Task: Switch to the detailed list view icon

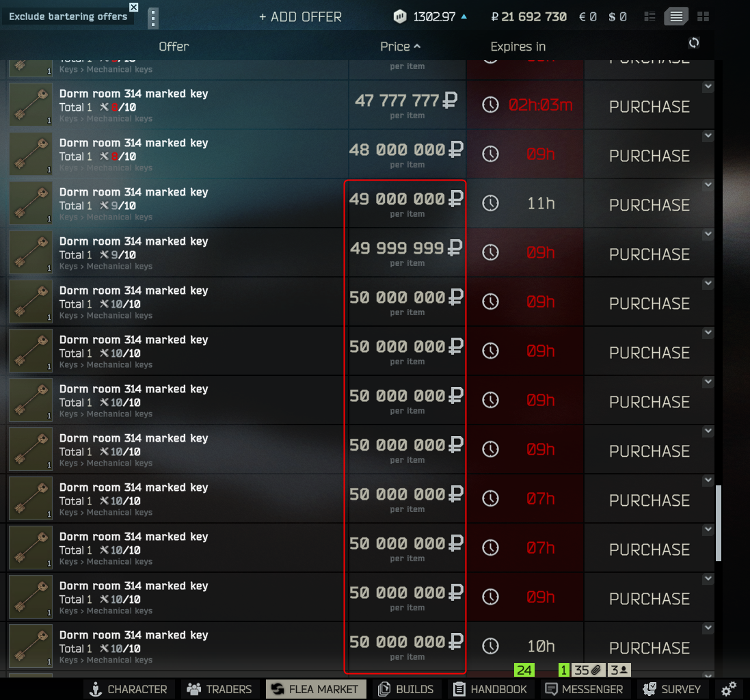Action: click(676, 16)
